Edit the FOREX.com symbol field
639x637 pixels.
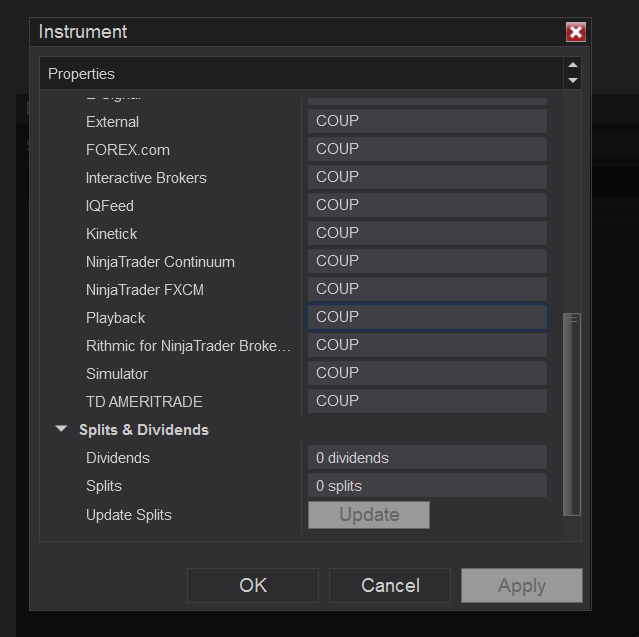click(x=427, y=149)
